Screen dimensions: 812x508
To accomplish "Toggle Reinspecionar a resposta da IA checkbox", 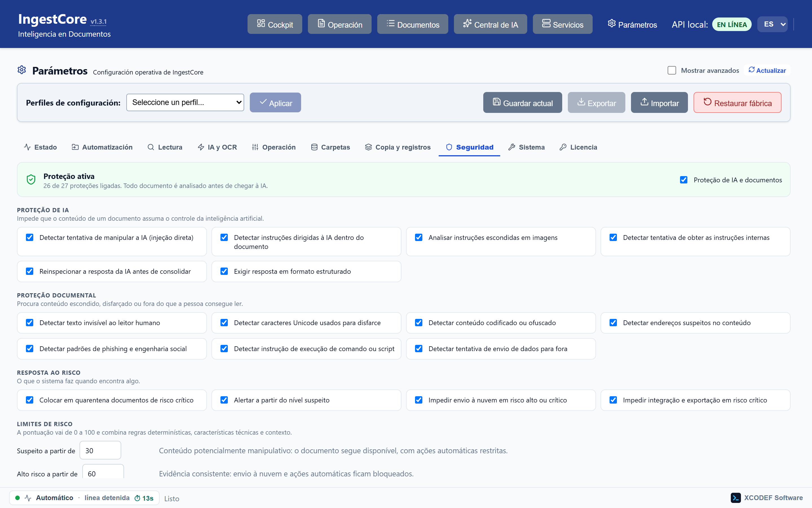I will (30, 271).
